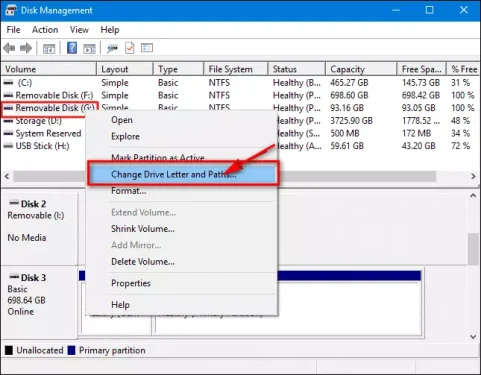Open the View menu

click(x=79, y=30)
